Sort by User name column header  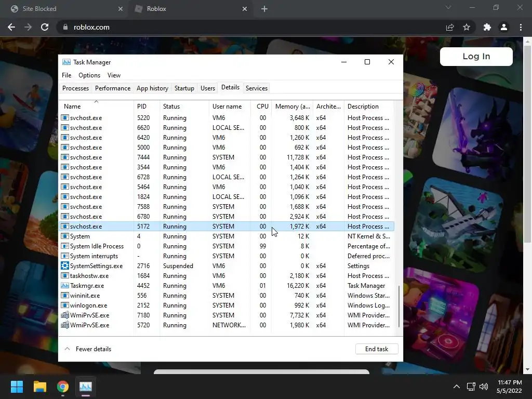pos(230,106)
